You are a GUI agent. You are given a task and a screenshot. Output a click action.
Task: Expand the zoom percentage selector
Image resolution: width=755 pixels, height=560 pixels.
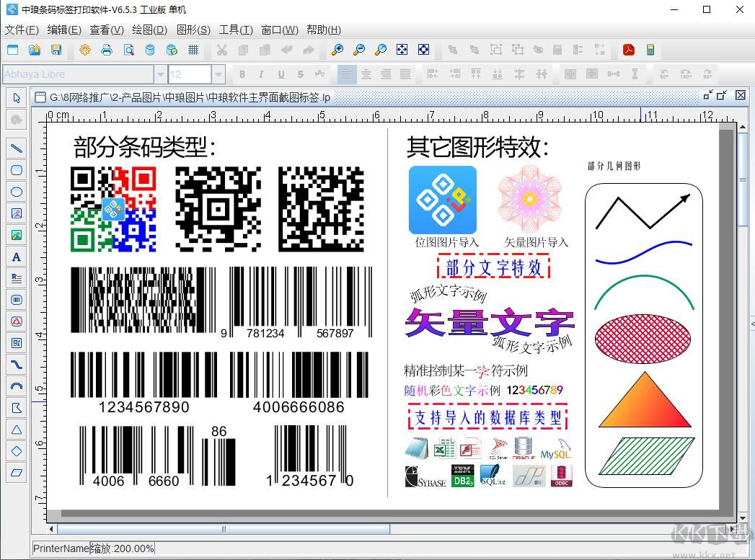coord(123,548)
